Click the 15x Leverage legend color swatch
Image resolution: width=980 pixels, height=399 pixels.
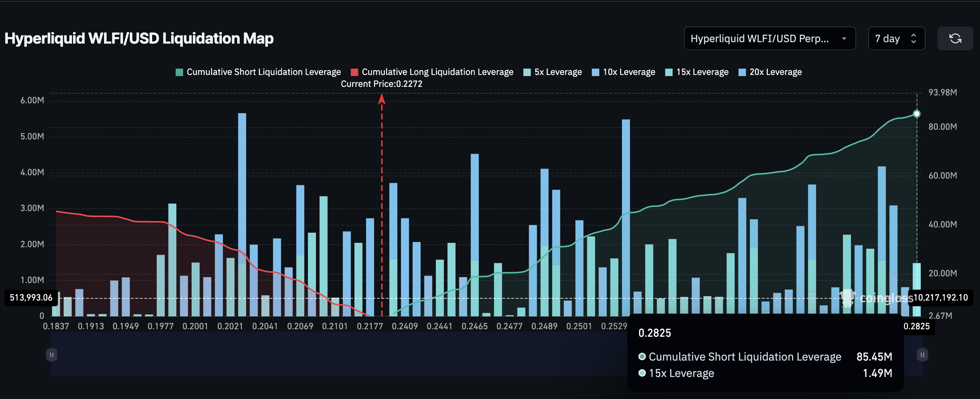(668, 72)
